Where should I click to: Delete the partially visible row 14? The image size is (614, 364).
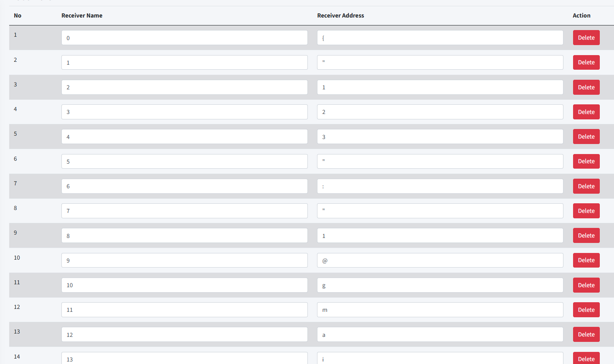tap(586, 359)
